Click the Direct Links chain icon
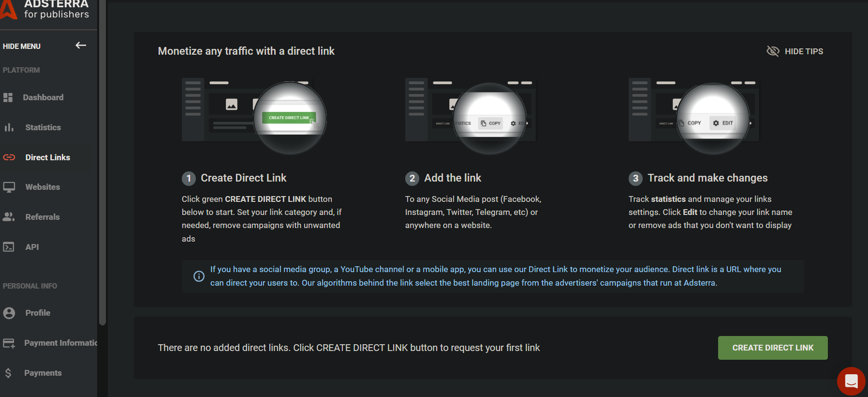 pyautogui.click(x=9, y=157)
